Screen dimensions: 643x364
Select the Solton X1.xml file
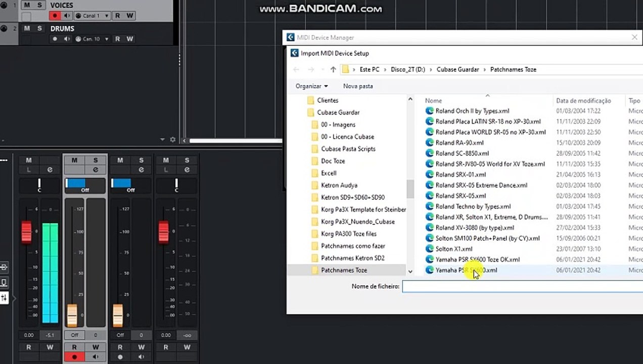[x=454, y=249]
